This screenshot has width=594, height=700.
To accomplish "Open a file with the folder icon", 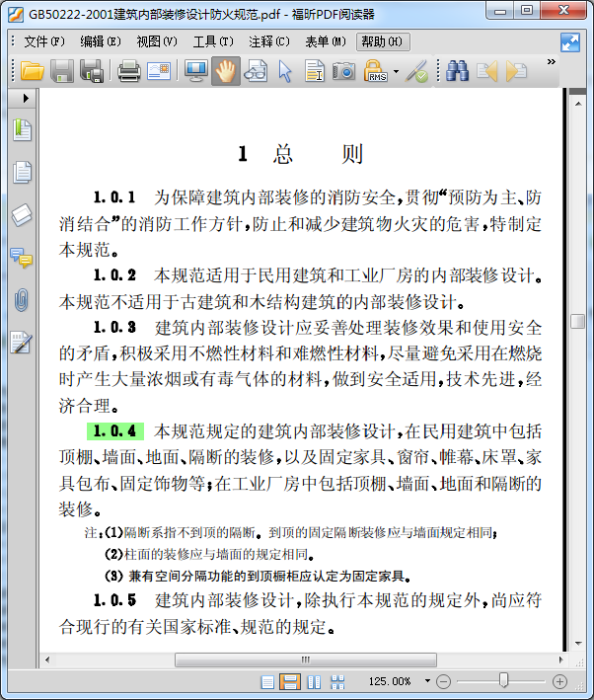I will [33, 71].
